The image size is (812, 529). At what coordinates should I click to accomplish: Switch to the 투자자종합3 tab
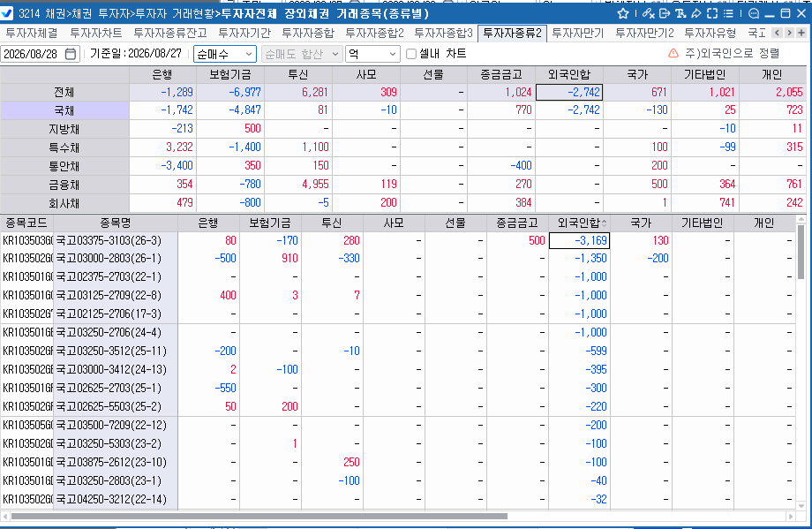click(x=443, y=34)
